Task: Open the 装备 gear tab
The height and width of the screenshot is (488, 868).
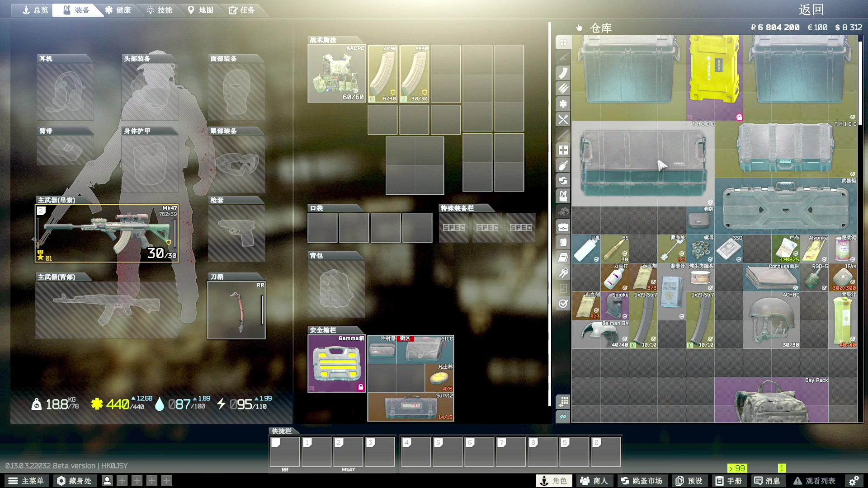Action: 76,10
